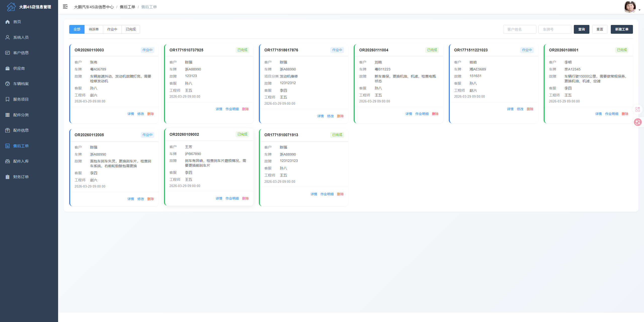The image size is (644, 322).
Task: Click 修改 on order OR20260112005
Action: (141, 199)
